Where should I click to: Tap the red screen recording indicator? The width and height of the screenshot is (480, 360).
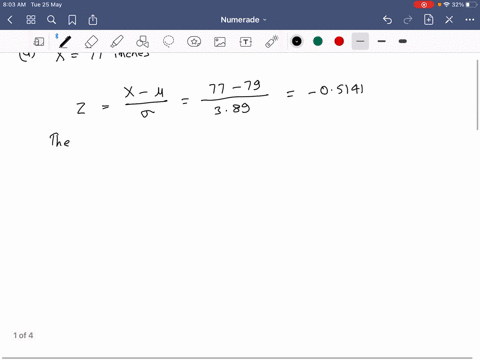click(x=424, y=5)
